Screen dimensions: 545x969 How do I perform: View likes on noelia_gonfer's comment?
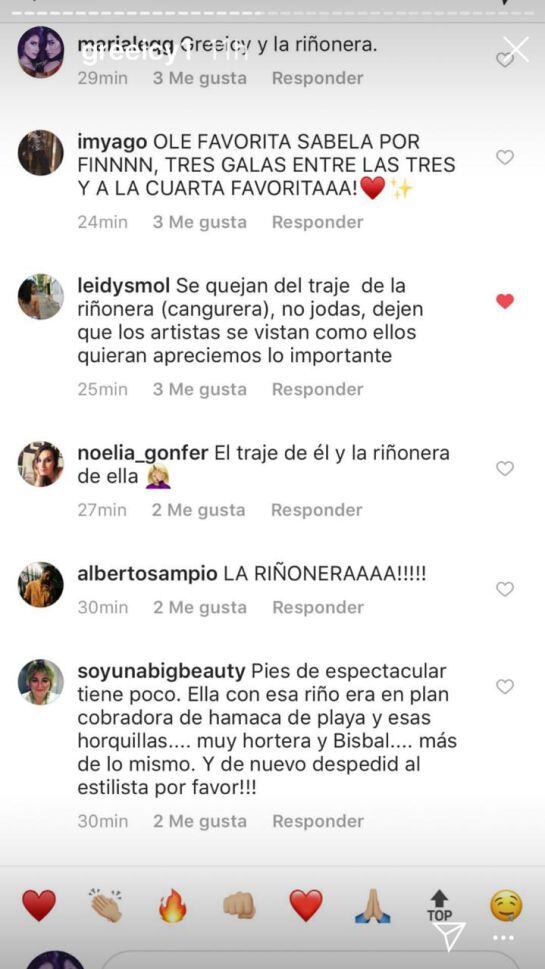pyautogui.click(x=199, y=510)
